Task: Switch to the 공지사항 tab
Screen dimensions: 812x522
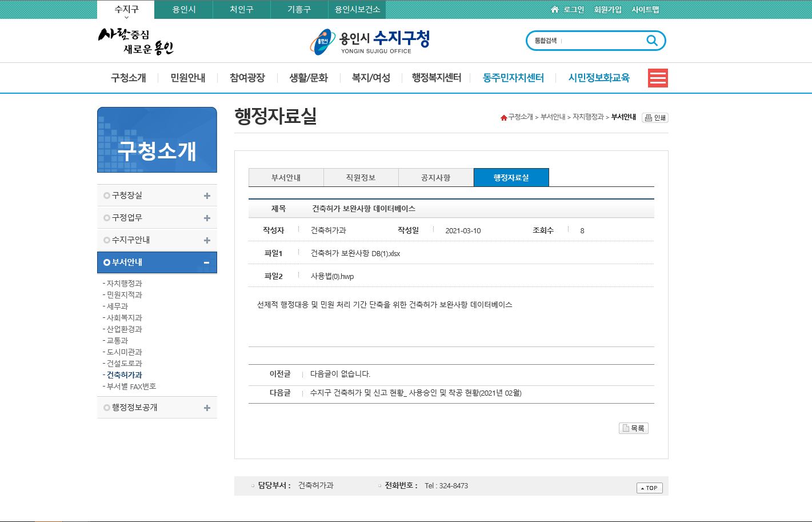Action: coord(435,178)
